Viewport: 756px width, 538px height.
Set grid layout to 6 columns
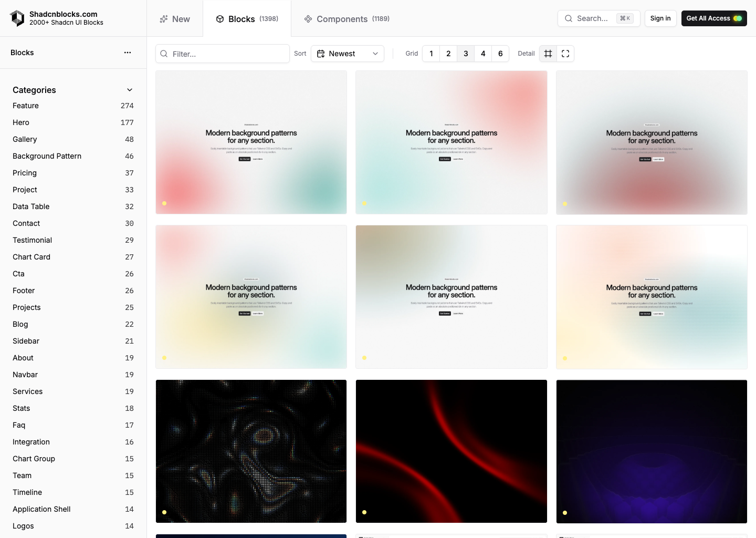point(500,54)
